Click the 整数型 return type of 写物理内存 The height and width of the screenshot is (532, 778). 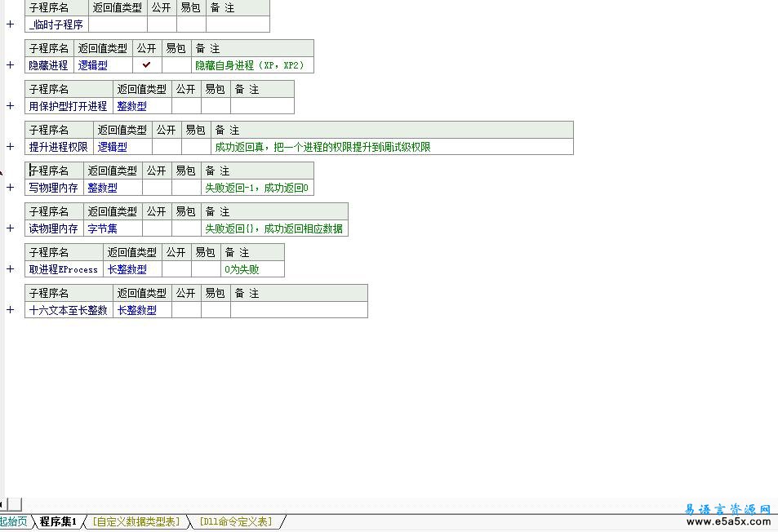113,188
